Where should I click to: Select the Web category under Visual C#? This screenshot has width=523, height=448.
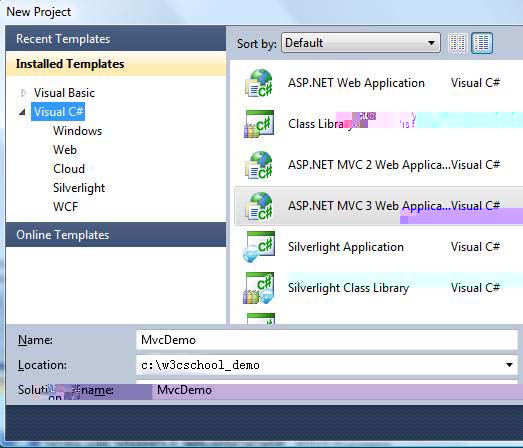[x=65, y=150]
